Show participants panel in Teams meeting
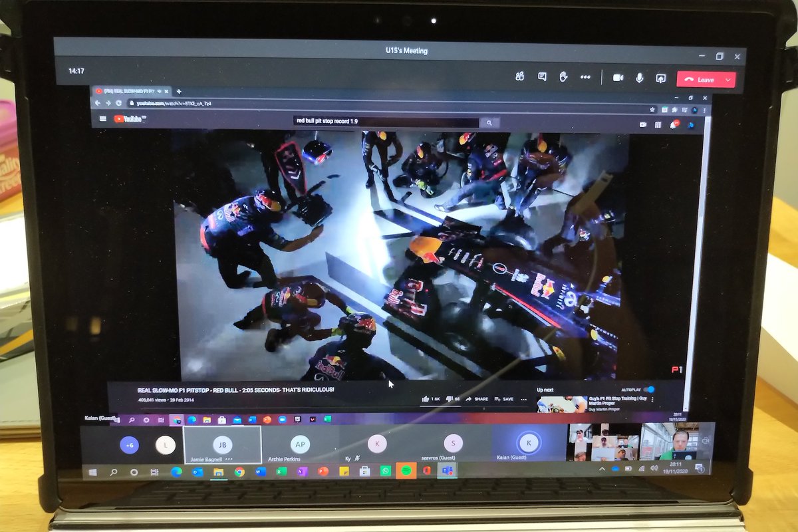The height and width of the screenshot is (532, 798). (x=519, y=77)
